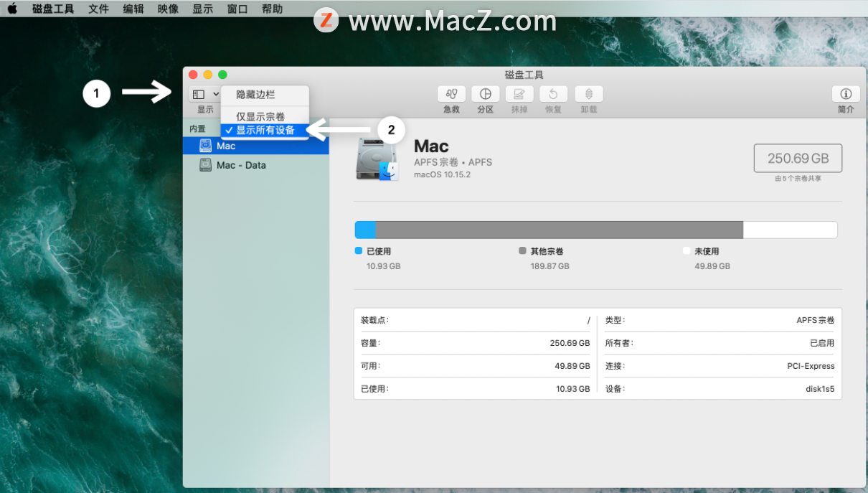Click the 装载点 row in info table

coord(475,320)
